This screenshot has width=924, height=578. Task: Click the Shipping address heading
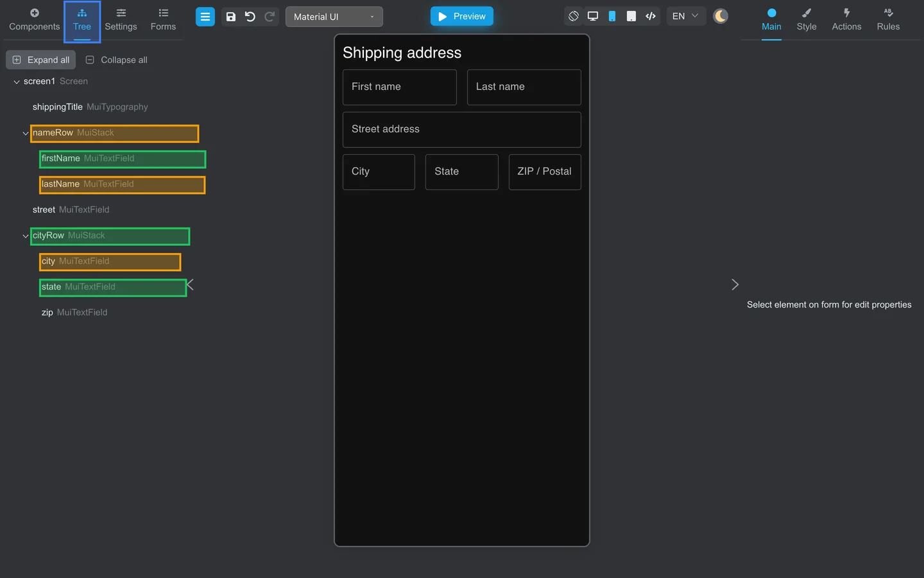point(402,53)
